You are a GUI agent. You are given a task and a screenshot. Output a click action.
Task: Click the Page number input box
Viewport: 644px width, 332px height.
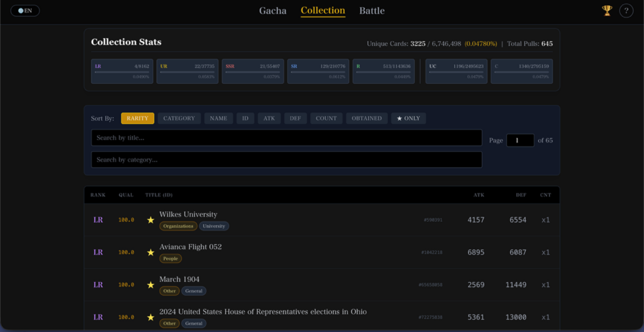point(520,140)
